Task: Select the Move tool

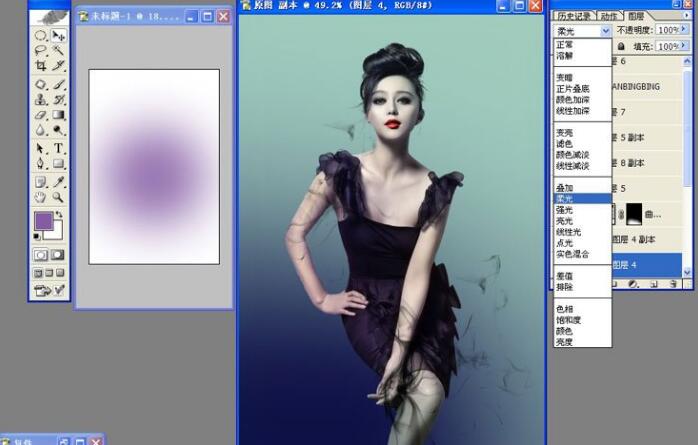Action: pyautogui.click(x=59, y=35)
